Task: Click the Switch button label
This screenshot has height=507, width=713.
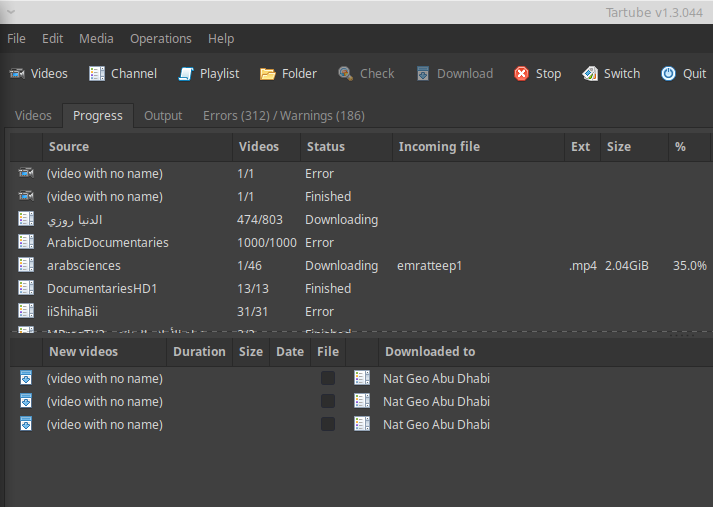Action: (x=622, y=73)
